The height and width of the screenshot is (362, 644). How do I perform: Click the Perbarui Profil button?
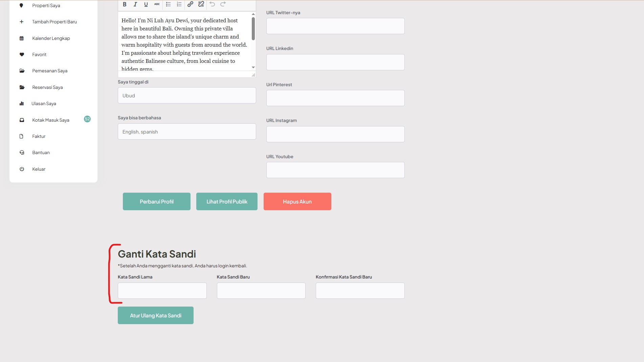click(157, 201)
